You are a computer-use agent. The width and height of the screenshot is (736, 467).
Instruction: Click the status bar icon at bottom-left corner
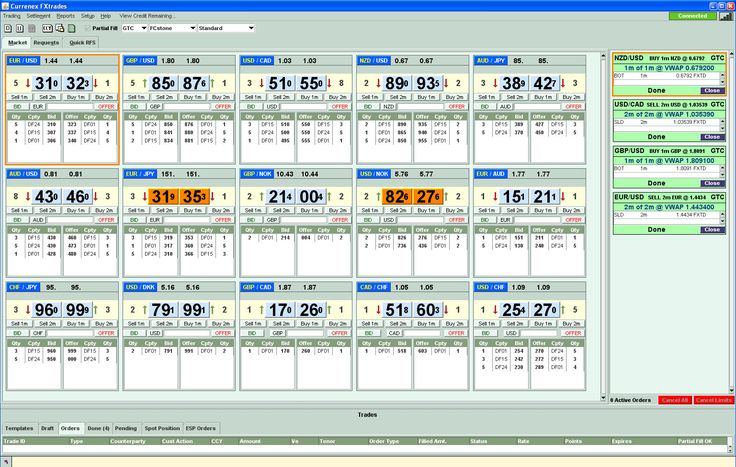(6, 461)
